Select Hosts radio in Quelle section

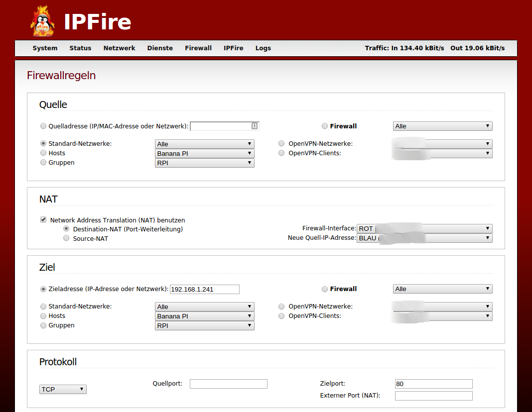tap(43, 153)
